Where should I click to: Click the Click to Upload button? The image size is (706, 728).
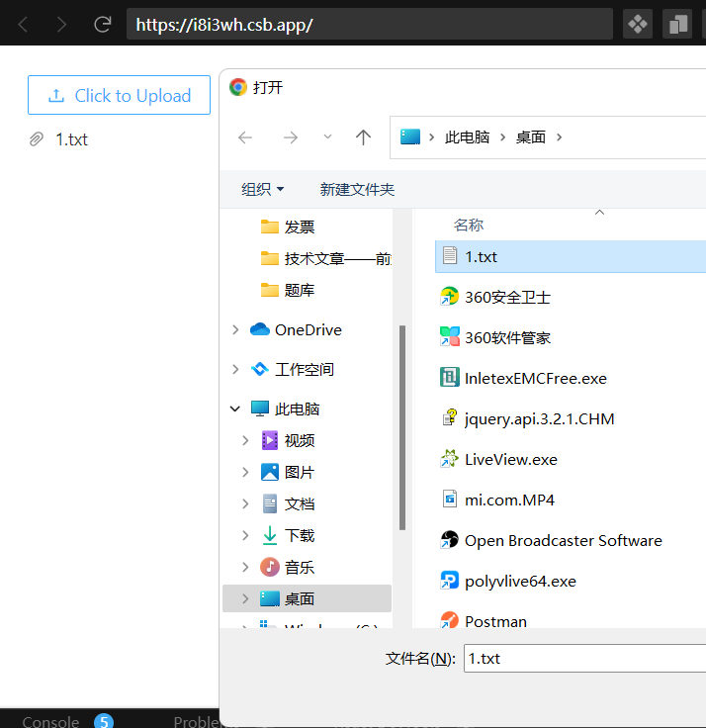119,95
